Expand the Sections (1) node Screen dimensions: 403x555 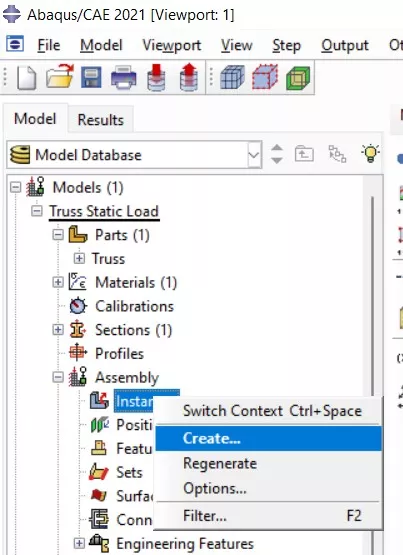click(x=58, y=330)
